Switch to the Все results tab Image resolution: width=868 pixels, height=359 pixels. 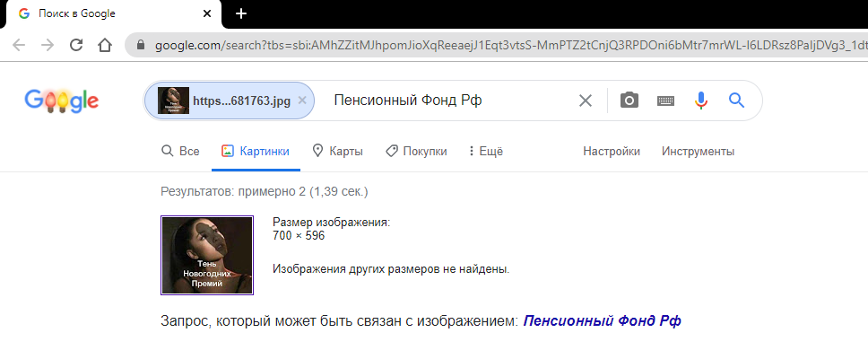click(x=180, y=152)
